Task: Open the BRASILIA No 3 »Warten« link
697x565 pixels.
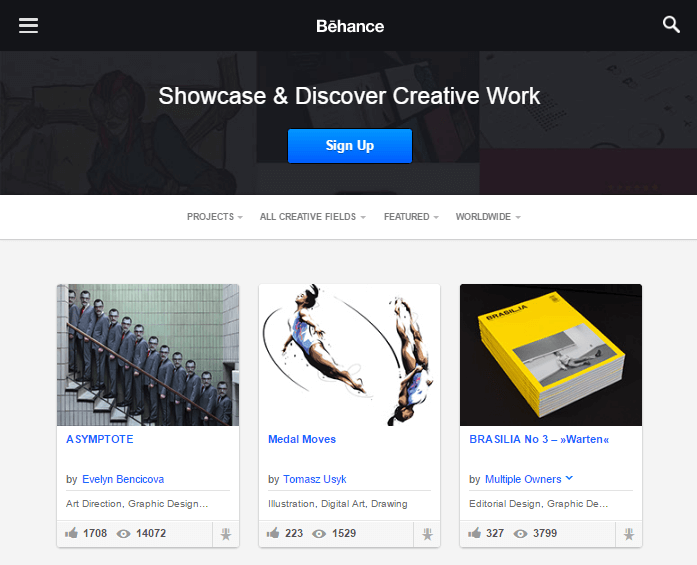Action: (539, 439)
